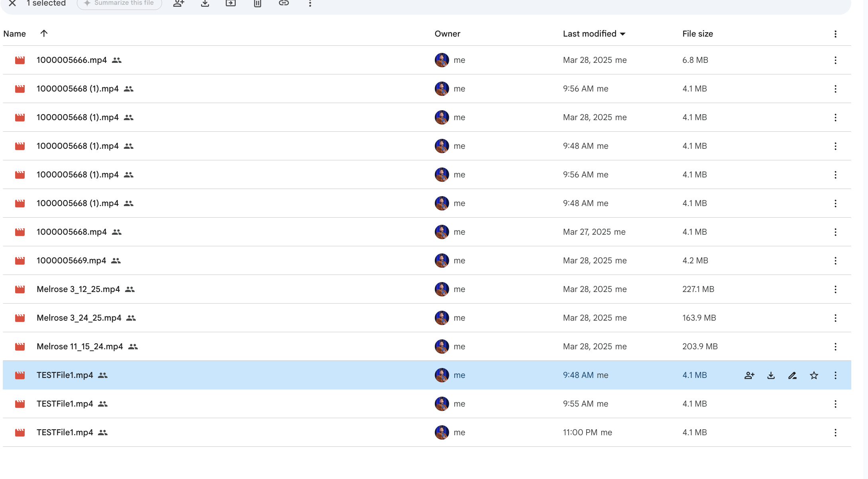Move selected file using toolbar icon
868x479 pixels.
tap(231, 3)
